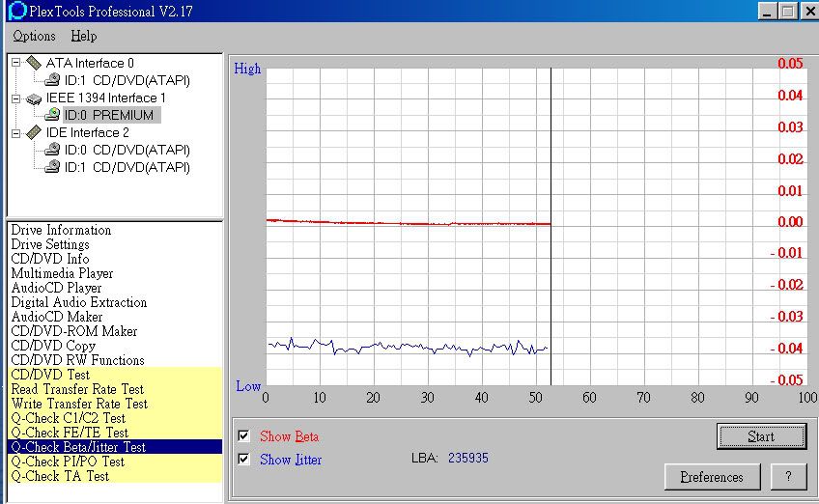Viewport: 819px width, 504px height.
Task: Collapse the ATA Interface 0 node
Action: click(16, 63)
